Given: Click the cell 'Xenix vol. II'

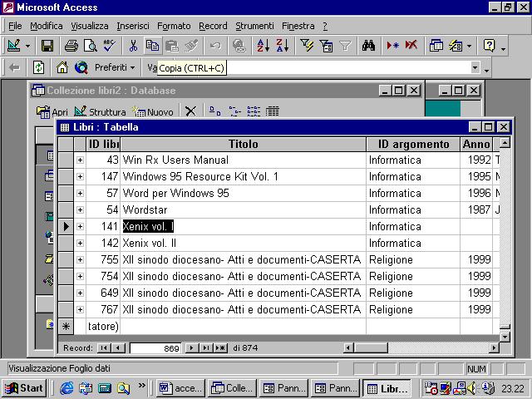Looking at the screenshot, I should [x=243, y=243].
